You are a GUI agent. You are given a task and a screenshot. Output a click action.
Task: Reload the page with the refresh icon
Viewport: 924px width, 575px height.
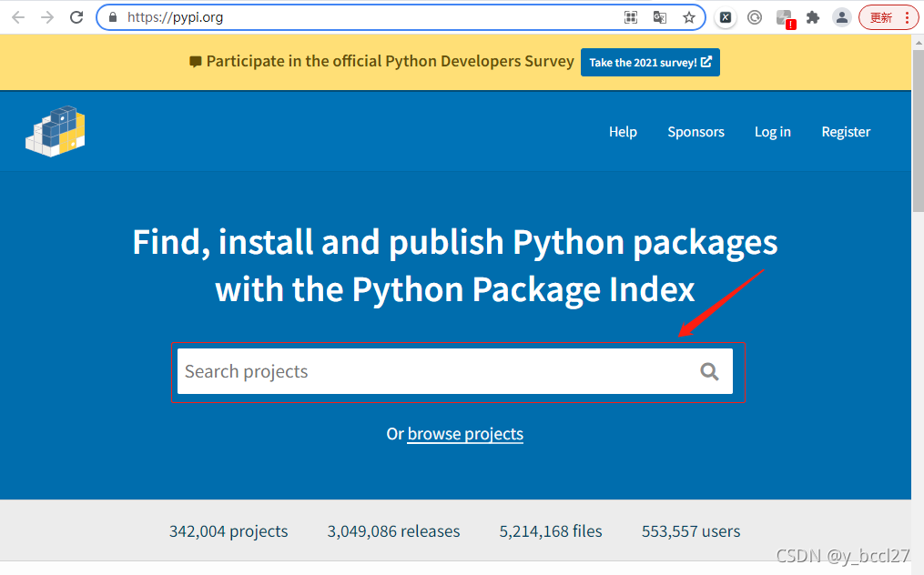click(x=76, y=17)
